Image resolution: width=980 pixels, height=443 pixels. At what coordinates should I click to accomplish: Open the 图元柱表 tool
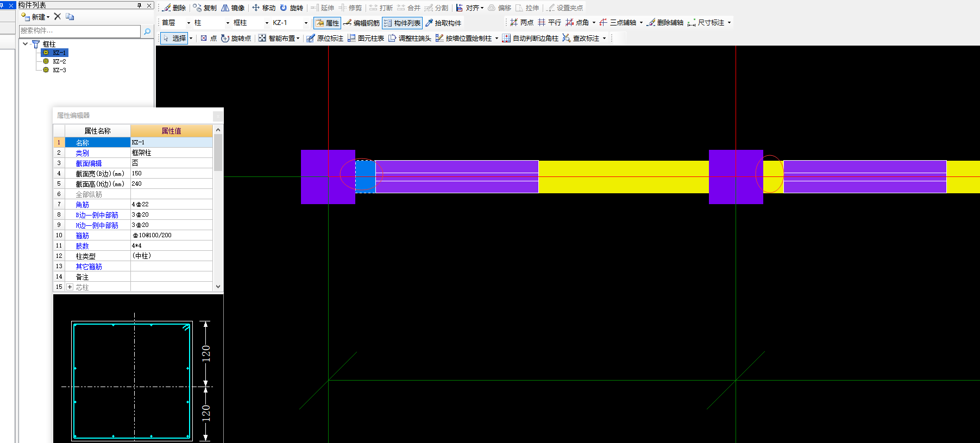(x=366, y=38)
